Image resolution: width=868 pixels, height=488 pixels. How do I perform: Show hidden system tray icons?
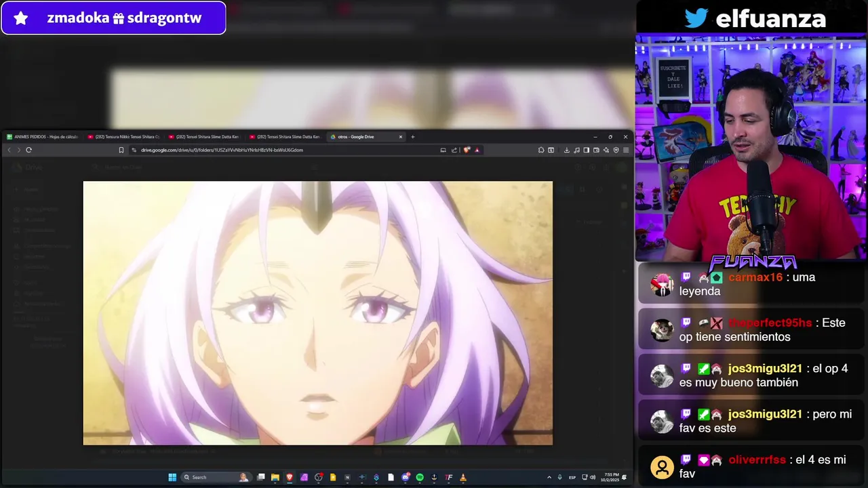(x=549, y=477)
